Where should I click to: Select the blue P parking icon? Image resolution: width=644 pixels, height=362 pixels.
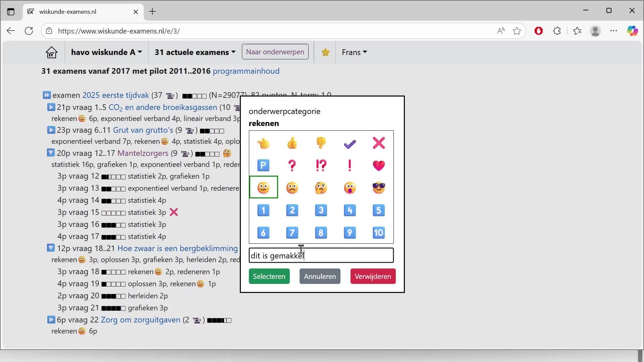pos(263,165)
